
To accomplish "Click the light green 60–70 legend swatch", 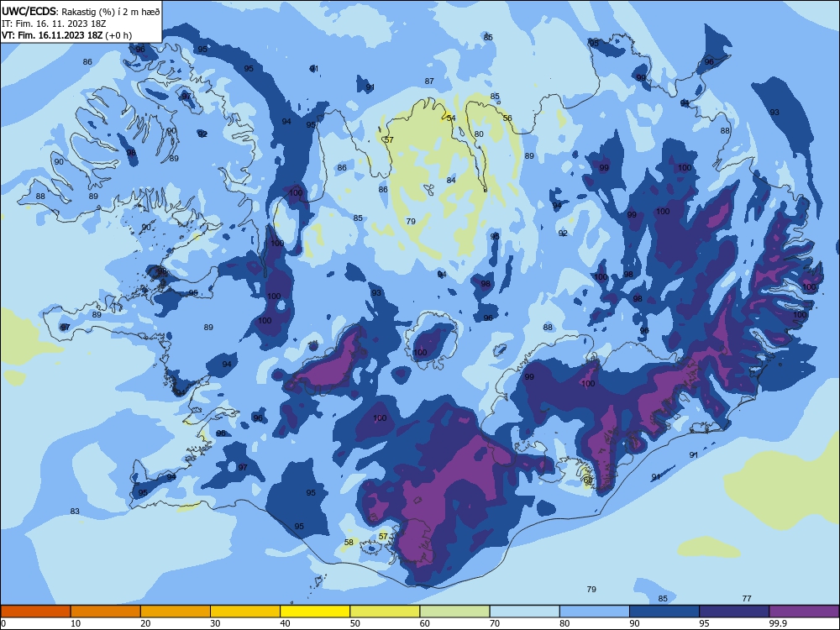I will [x=454, y=612].
